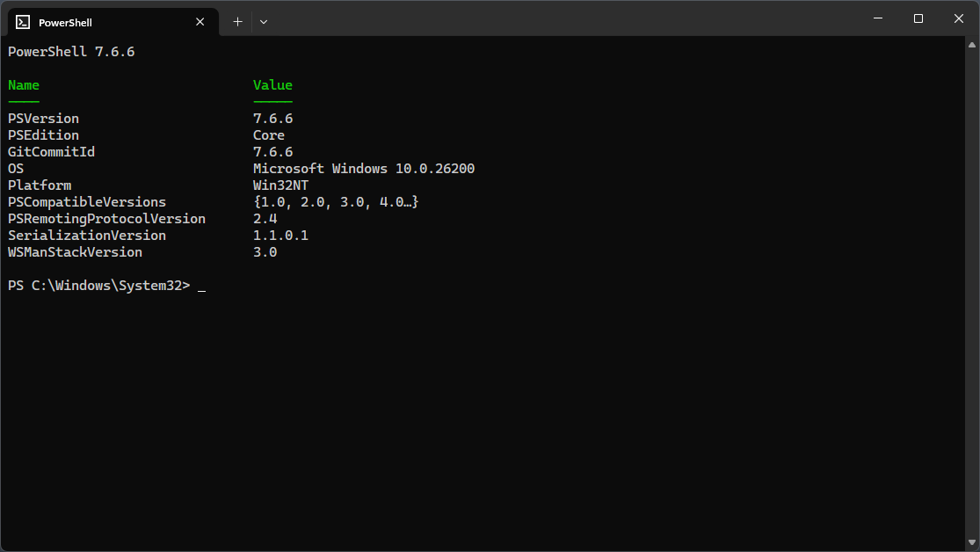Viewport: 980px width, 552px height.
Task: Click the 'PowerShell 7.6.6' banner text
Action: coord(71,52)
